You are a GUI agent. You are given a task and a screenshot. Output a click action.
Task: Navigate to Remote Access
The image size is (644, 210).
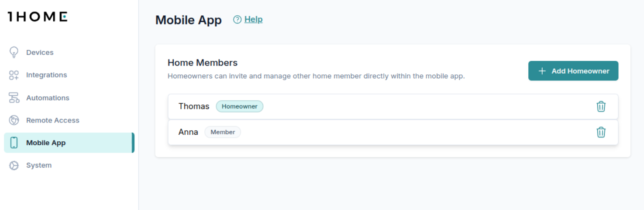tap(52, 120)
